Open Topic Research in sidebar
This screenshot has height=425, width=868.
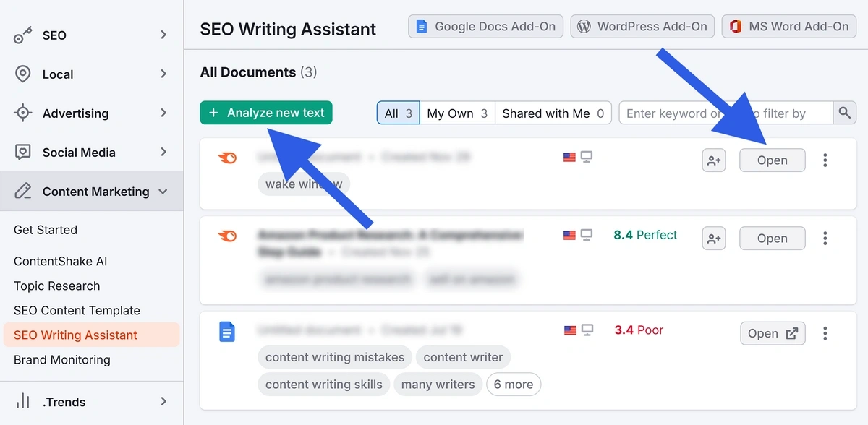(x=57, y=286)
